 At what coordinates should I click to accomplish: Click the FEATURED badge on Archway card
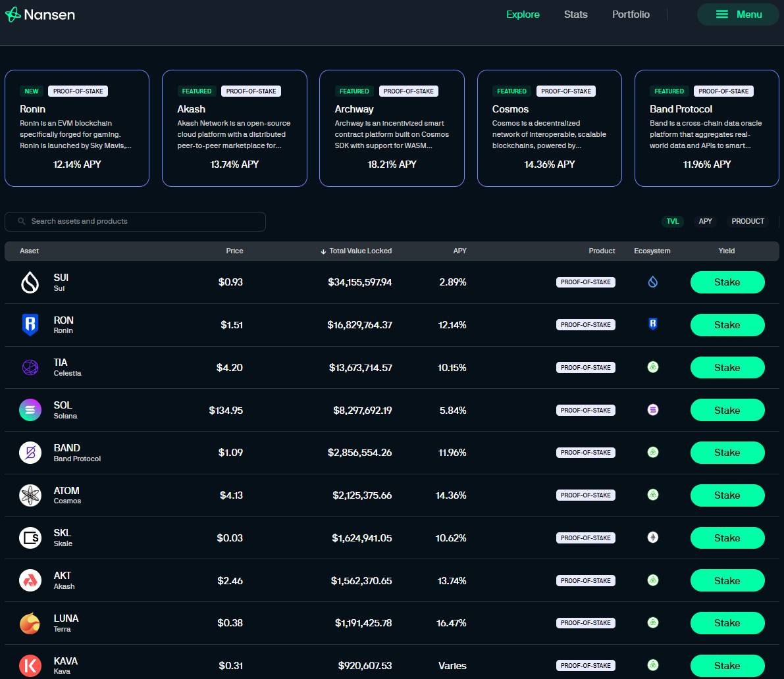[x=354, y=91]
